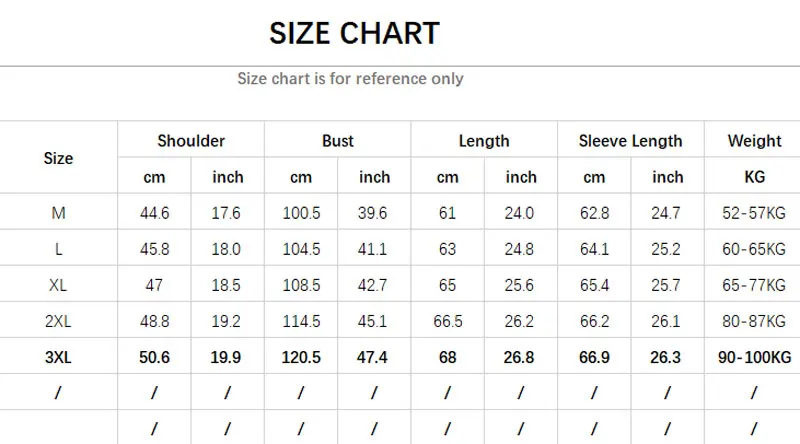Click the Size header cell
800x444 pixels.
click(58, 158)
